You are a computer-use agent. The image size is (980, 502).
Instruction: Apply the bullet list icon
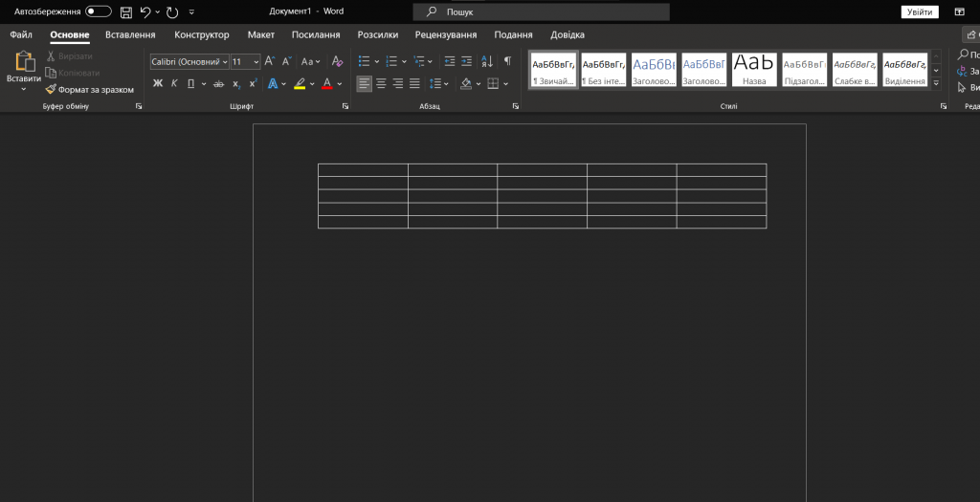(x=364, y=61)
